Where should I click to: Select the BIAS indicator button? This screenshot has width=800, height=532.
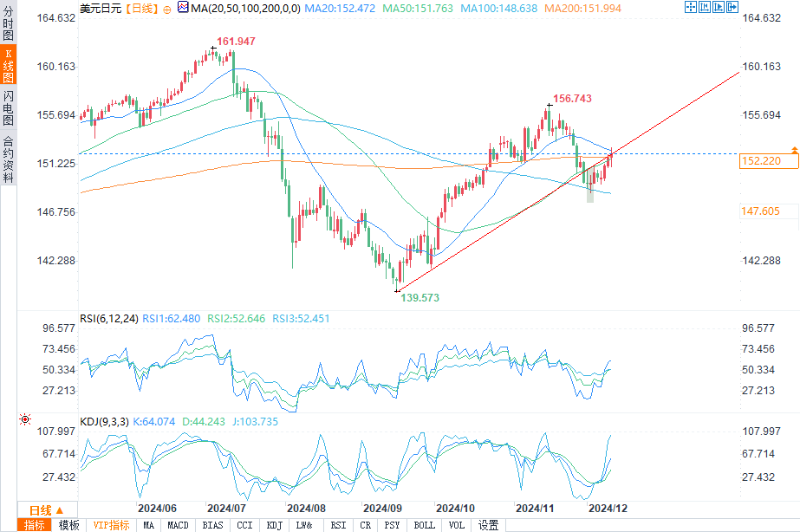tap(212, 525)
